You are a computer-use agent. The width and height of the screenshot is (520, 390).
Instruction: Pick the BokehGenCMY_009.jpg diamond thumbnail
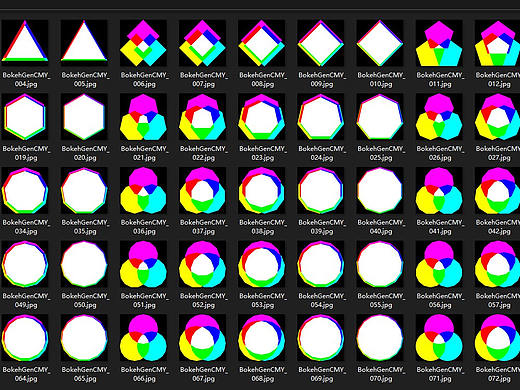321,43
